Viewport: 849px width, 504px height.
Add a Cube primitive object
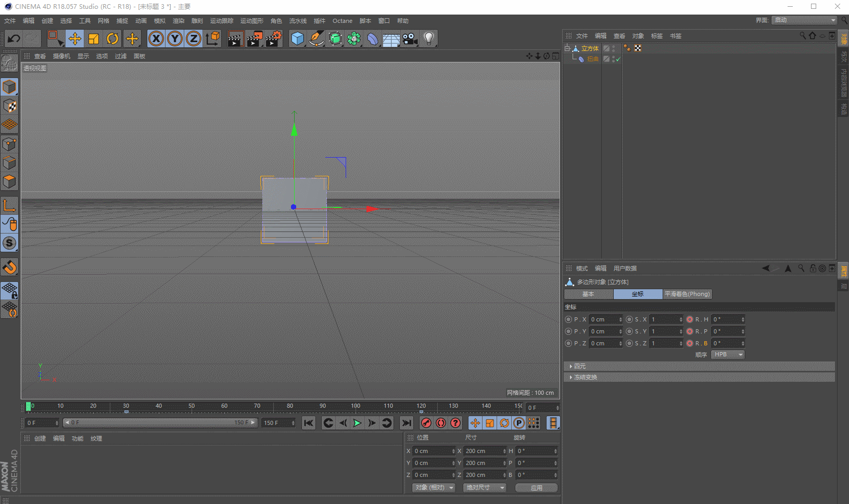[297, 38]
